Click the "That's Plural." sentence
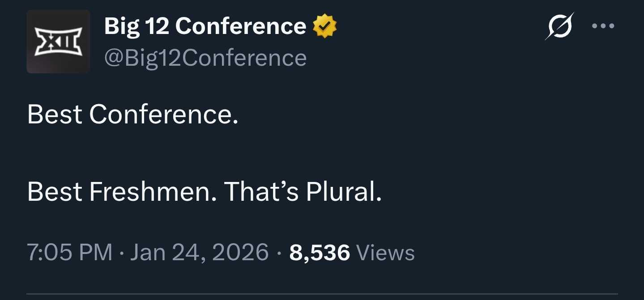Viewport: 644px width, 300px height. pos(303,192)
